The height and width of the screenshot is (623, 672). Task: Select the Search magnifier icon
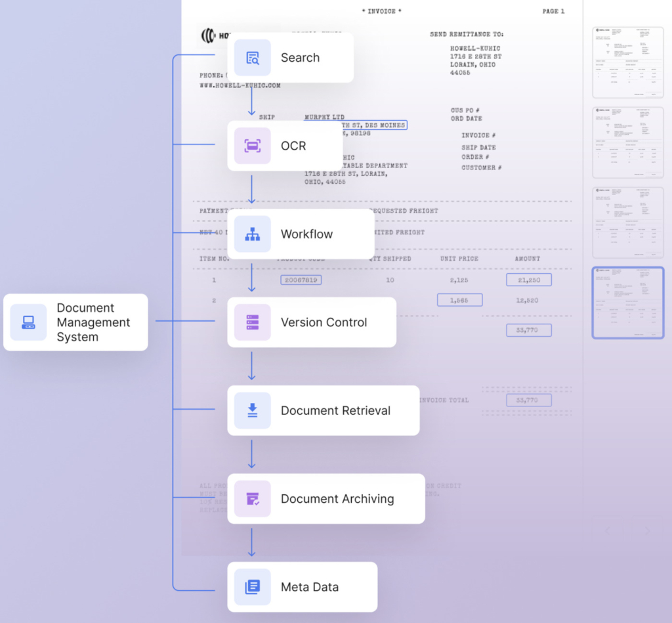pyautogui.click(x=252, y=58)
